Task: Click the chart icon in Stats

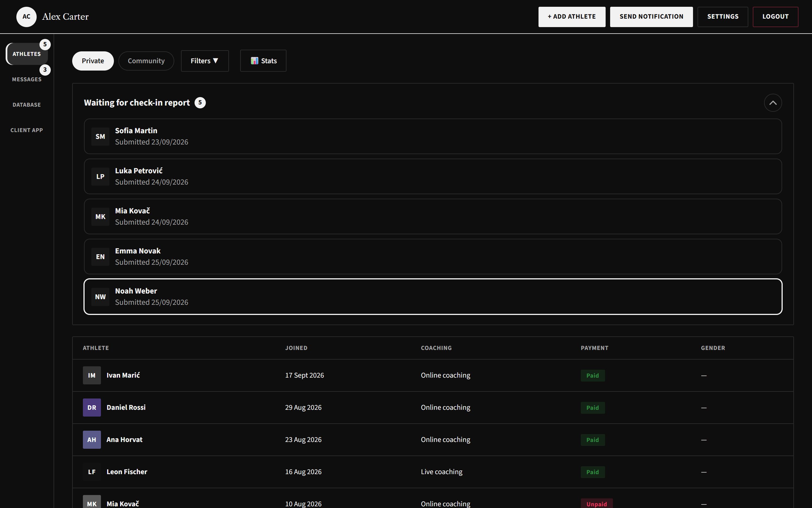Action: [255, 61]
